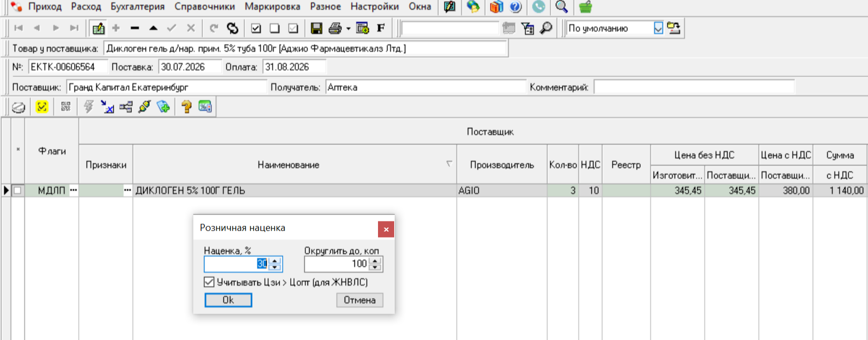This screenshot has height=340, width=868.
Task: Open the Настройки menu
Action: click(x=375, y=6)
